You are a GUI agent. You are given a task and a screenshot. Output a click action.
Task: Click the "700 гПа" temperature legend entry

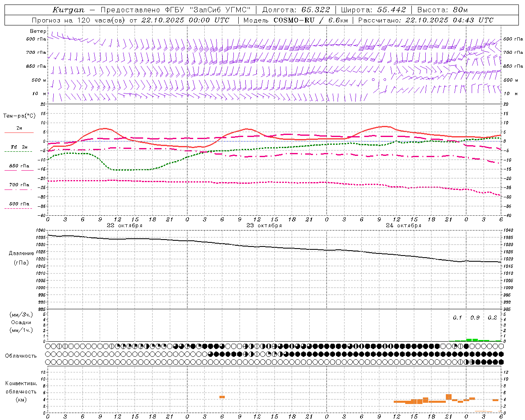(x=19, y=185)
